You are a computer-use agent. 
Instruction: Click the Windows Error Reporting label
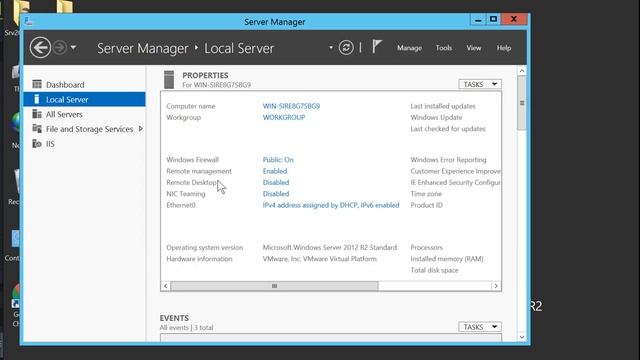pyautogui.click(x=448, y=160)
